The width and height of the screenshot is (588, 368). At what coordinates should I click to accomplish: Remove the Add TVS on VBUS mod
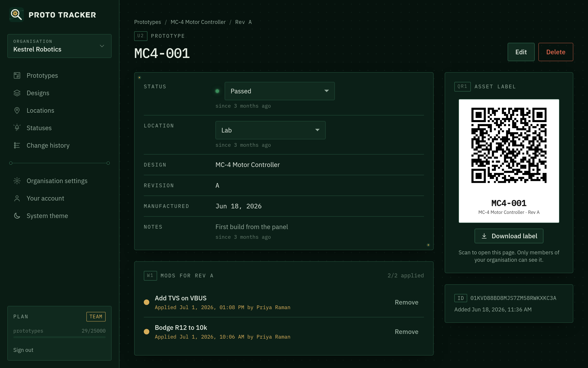407,302
